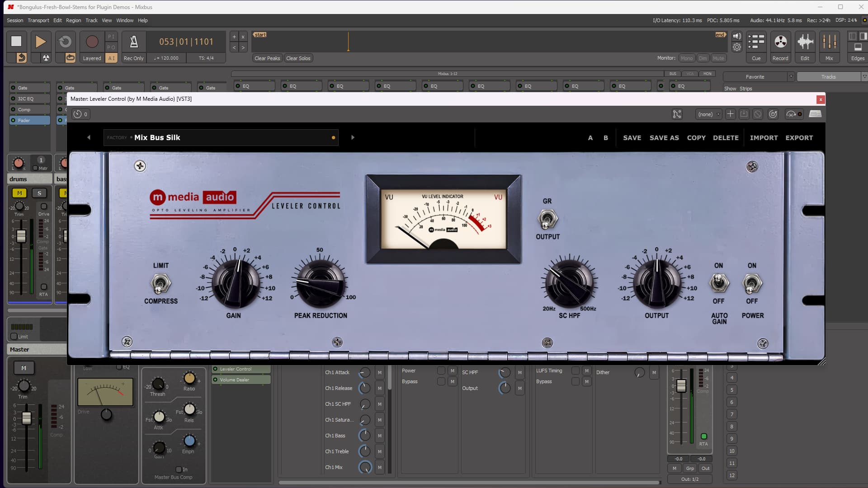Screen dimensions: 868x488
Task: Open the settings gear next to the speaker
Action: point(737,47)
